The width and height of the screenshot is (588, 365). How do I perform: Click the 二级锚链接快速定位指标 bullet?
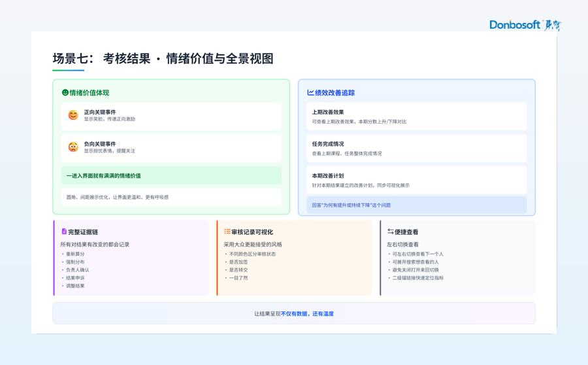point(417,278)
